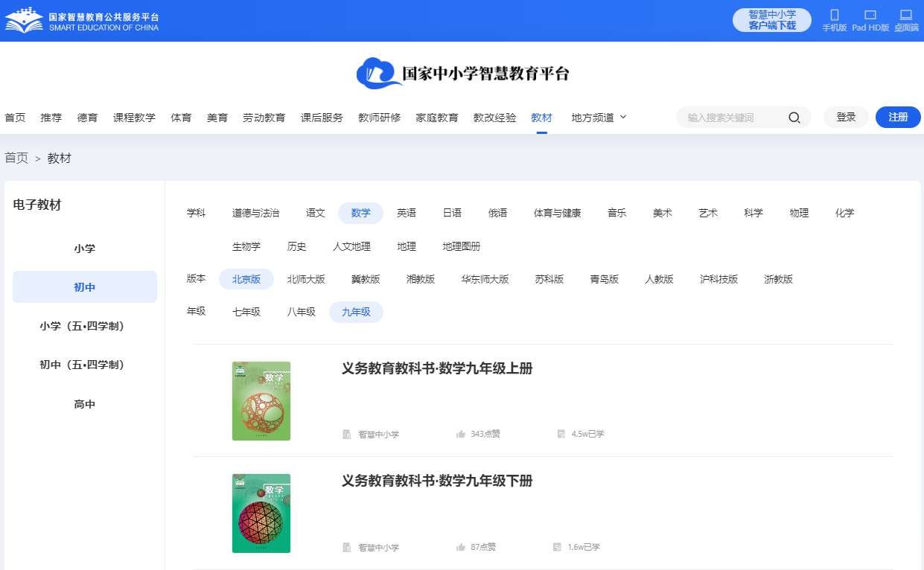Open the 德育 nav tab

88,118
